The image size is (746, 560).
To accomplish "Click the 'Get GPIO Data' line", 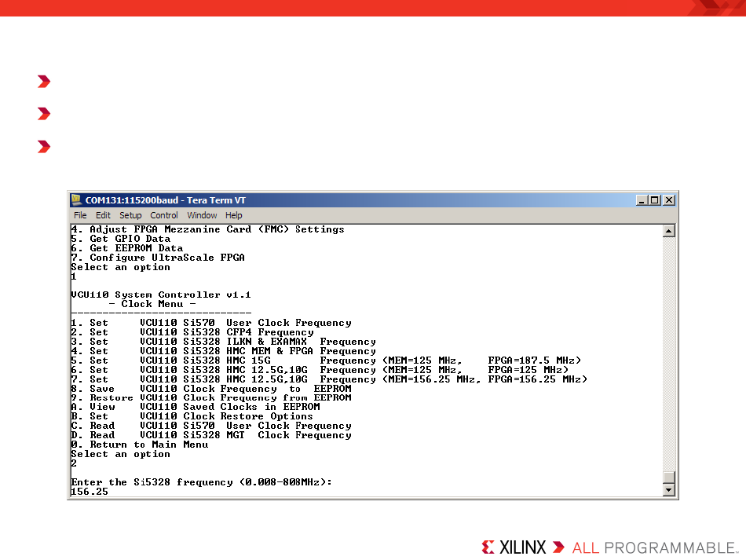I will (120, 239).
